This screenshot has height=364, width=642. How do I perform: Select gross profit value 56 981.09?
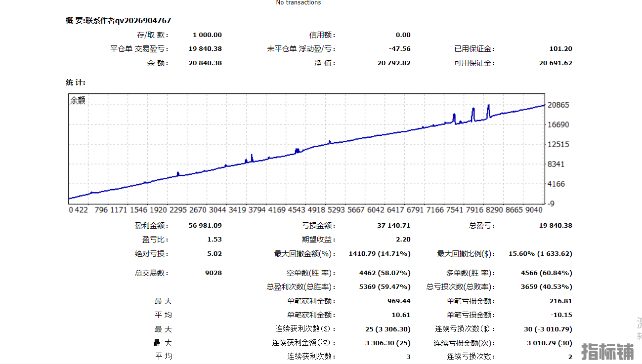click(x=205, y=226)
